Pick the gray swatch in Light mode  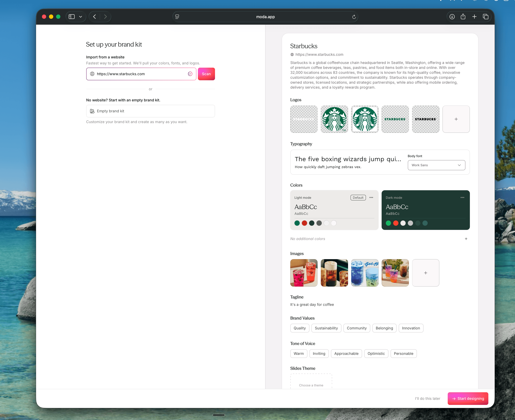[x=319, y=223]
